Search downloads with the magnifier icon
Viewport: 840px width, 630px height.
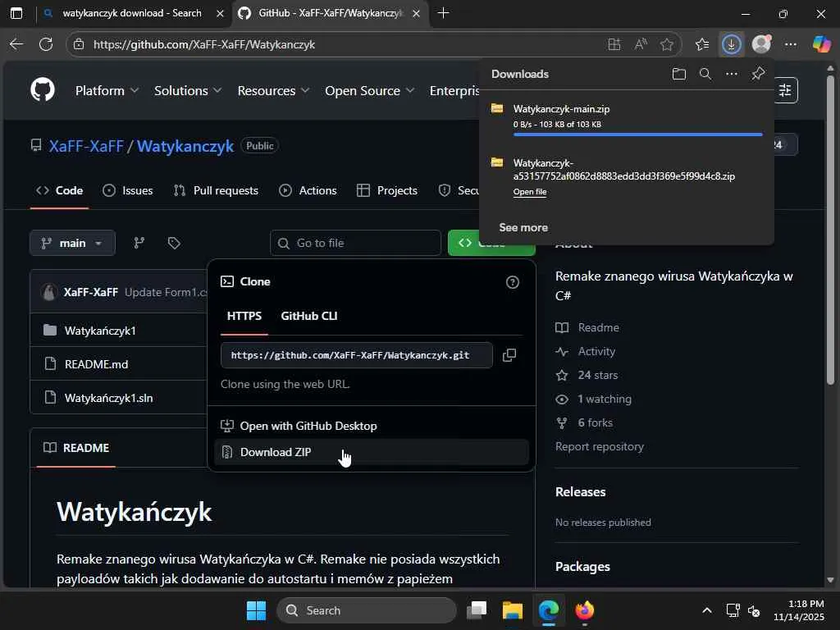point(705,74)
